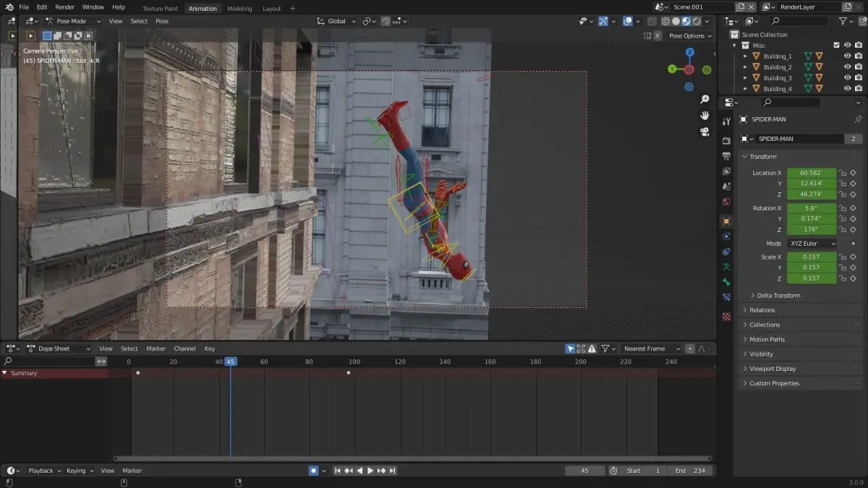This screenshot has height=488, width=868.
Task: Toggle the Misc collection exclude checkbox
Action: point(837,45)
